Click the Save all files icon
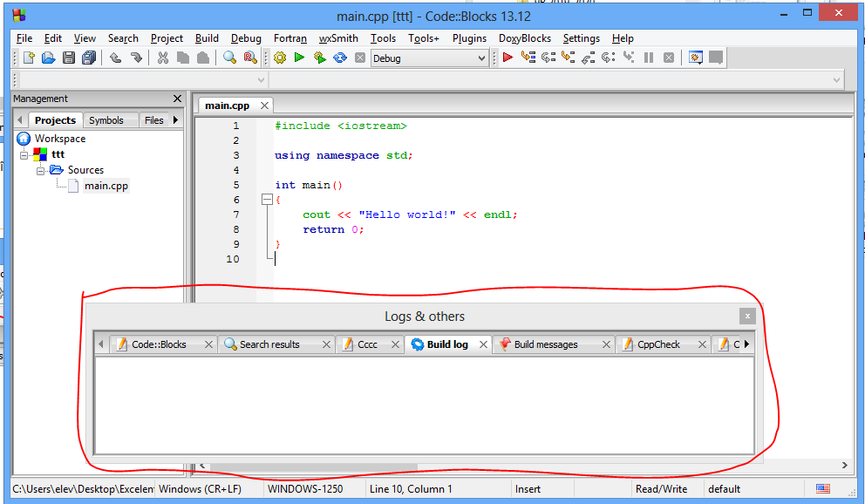 point(89,58)
